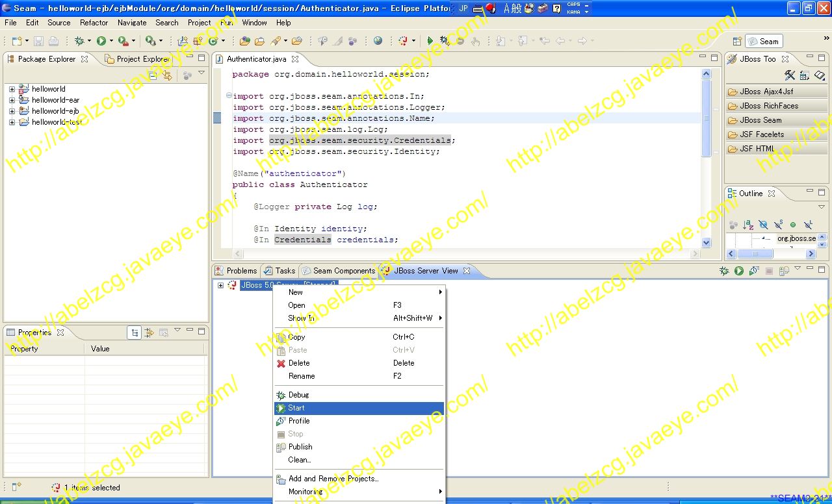This screenshot has width=832, height=504.
Task: Click the Resume green arrow toolbar icon
Action: (430, 41)
